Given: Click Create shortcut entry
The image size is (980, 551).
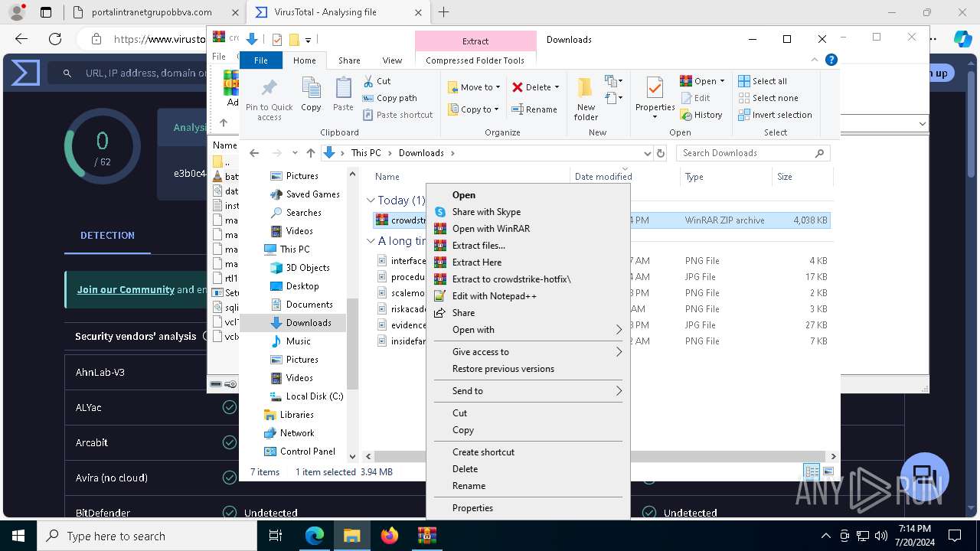Looking at the screenshot, I should click(483, 452).
